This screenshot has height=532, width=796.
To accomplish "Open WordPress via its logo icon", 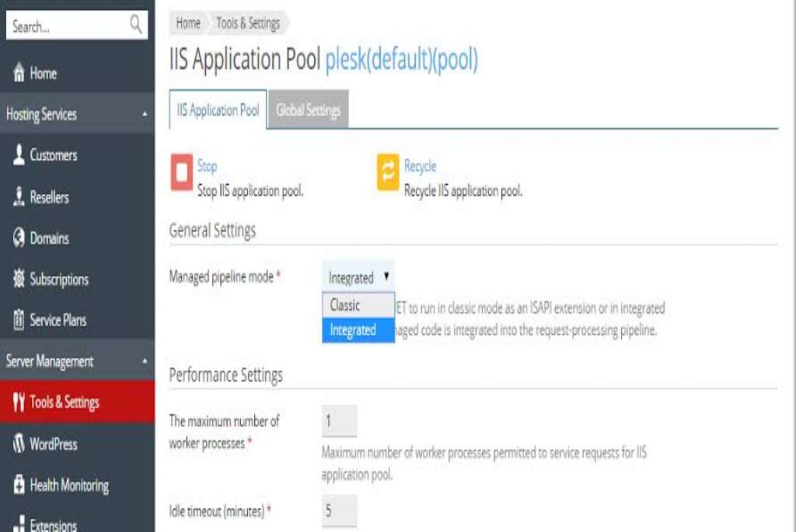I will pos(19,443).
